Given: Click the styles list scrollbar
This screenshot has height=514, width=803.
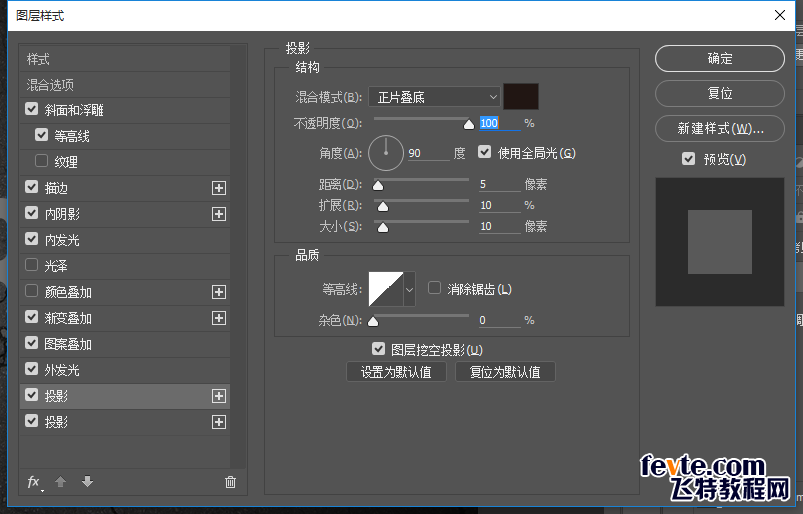Looking at the screenshot, I should tap(238, 256).
